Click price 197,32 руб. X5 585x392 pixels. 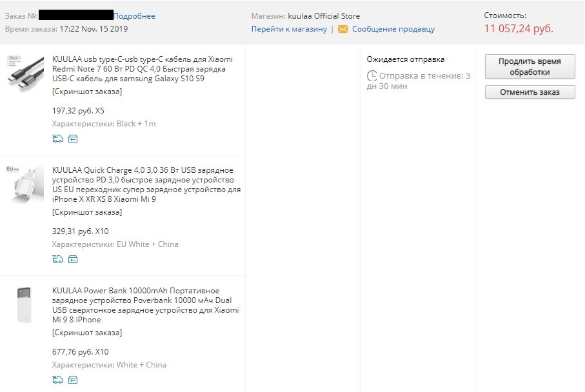pyautogui.click(x=78, y=111)
